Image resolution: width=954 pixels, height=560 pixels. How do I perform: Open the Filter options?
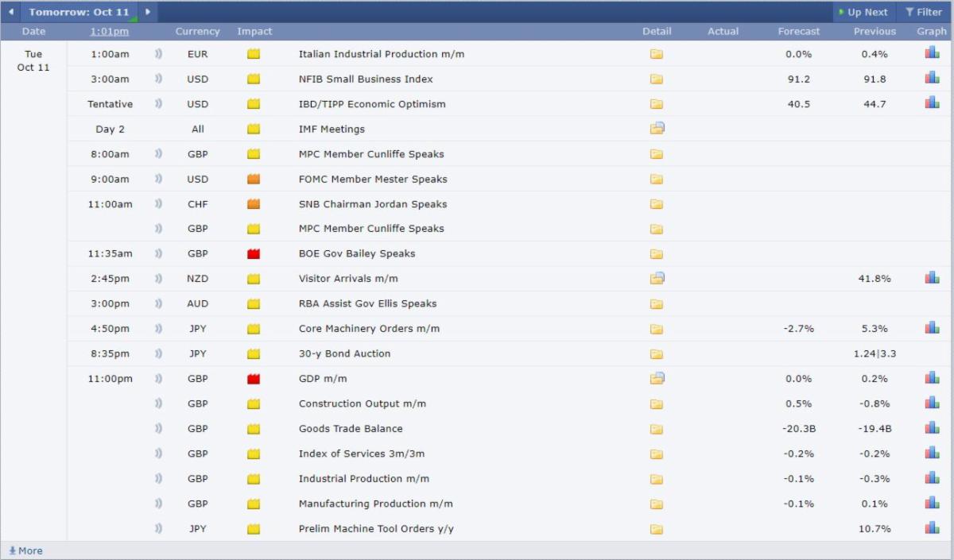[x=924, y=12]
